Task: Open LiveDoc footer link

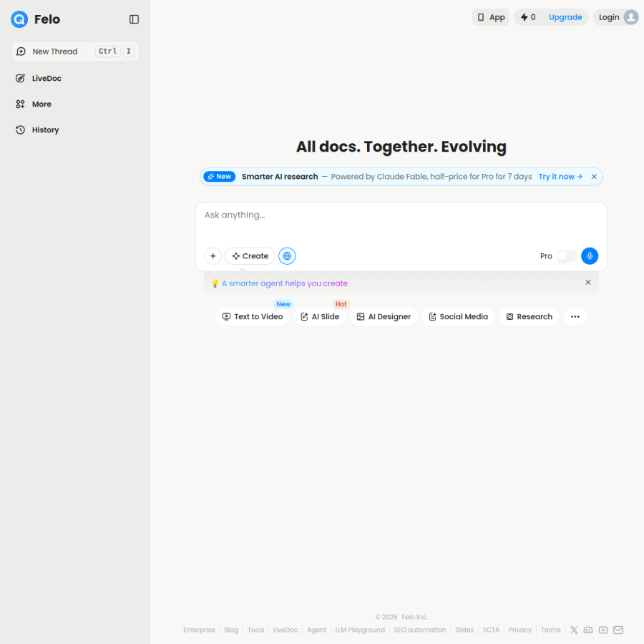Action: (x=286, y=630)
